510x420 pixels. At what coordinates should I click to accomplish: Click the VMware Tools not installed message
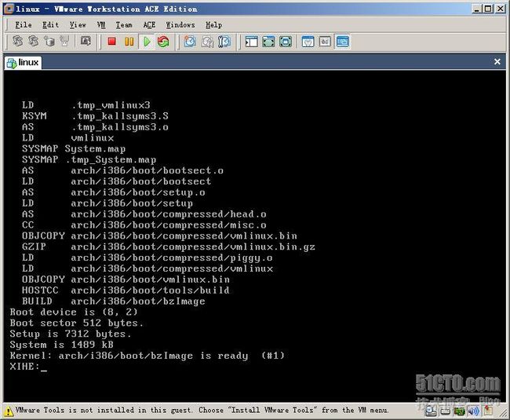pyautogui.click(x=202, y=411)
